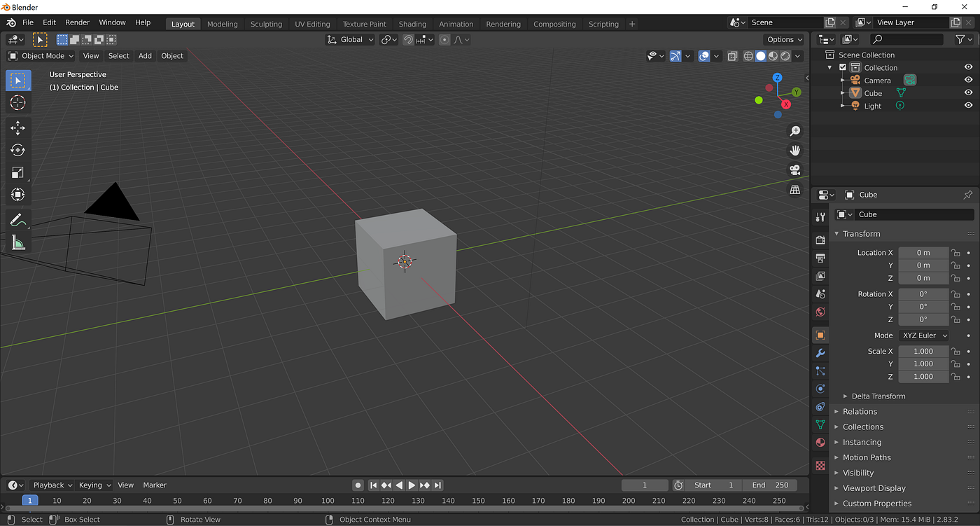Open Object Constraints properties tab
Screen dimensions: 980x526
pyautogui.click(x=820, y=407)
